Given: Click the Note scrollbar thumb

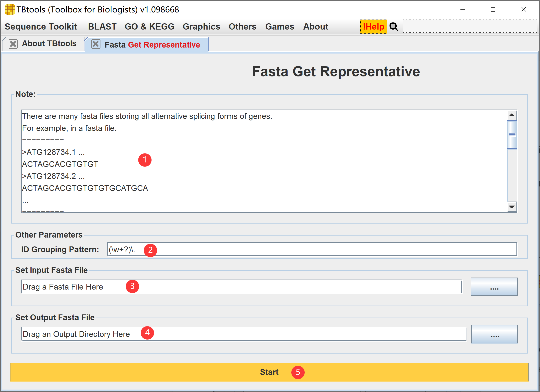Looking at the screenshot, I should (512, 135).
